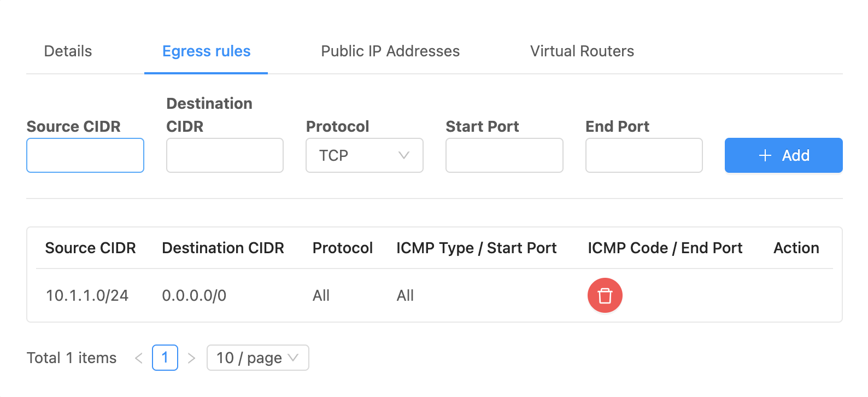
Task: Select page 1 in pagination
Action: pos(165,358)
